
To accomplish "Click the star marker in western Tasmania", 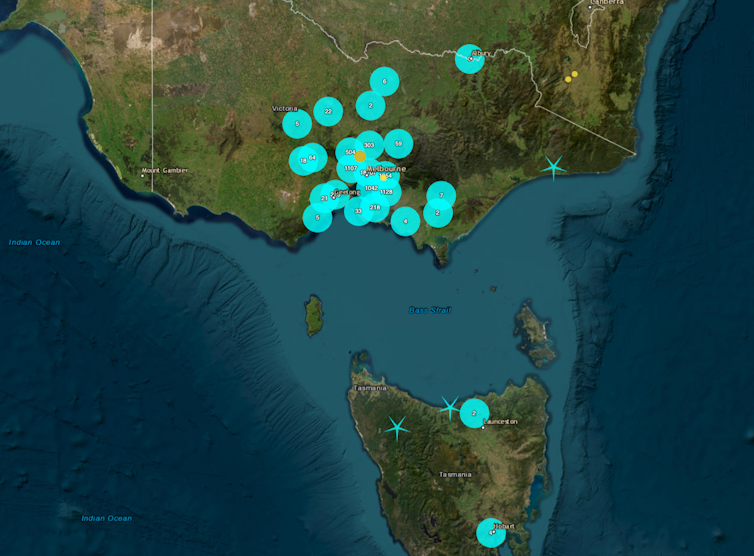I will [398, 428].
